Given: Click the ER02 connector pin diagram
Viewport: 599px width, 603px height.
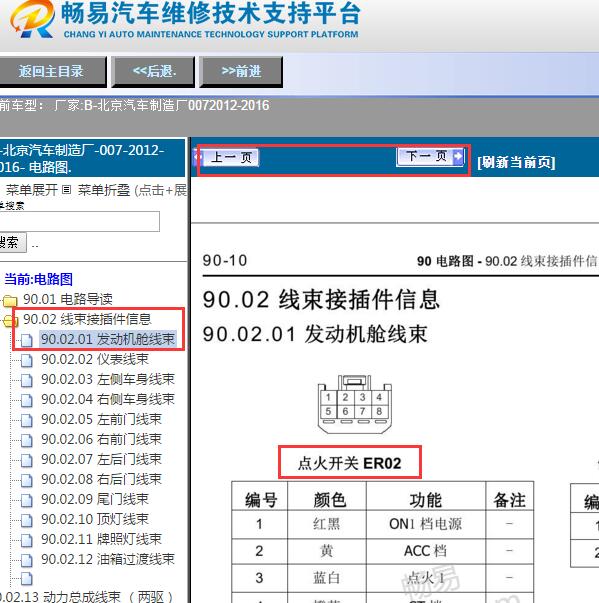Looking at the screenshot, I should click(x=354, y=404).
